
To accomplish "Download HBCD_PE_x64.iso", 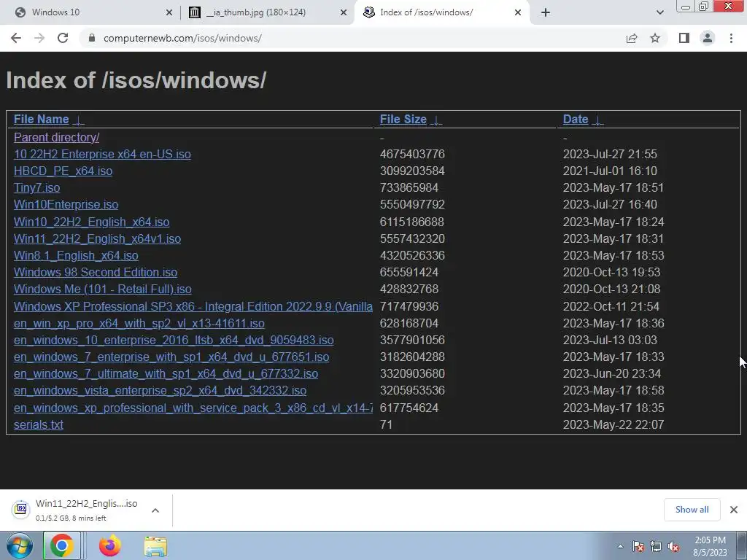I will [63, 171].
